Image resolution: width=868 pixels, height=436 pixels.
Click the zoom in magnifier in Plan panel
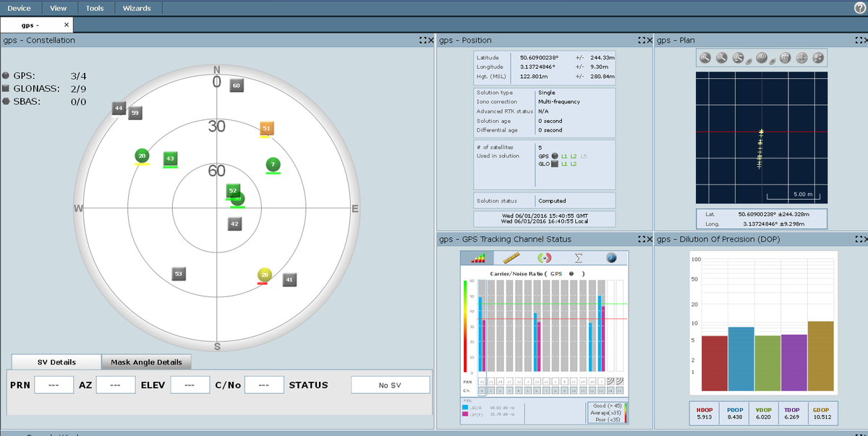(705, 58)
